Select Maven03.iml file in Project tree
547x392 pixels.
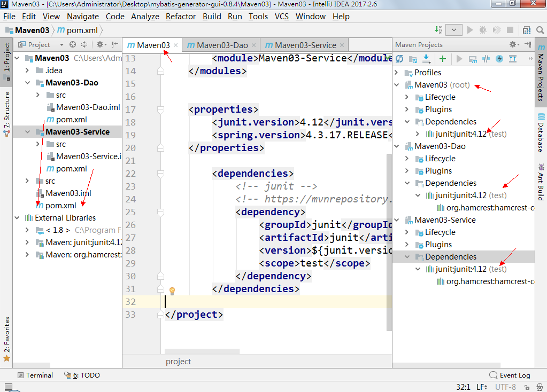[64, 193]
